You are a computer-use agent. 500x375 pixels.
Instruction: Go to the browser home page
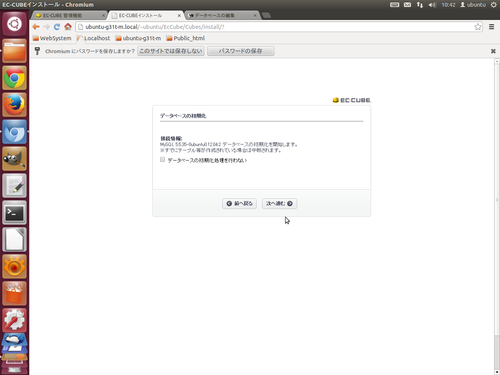pos(68,27)
